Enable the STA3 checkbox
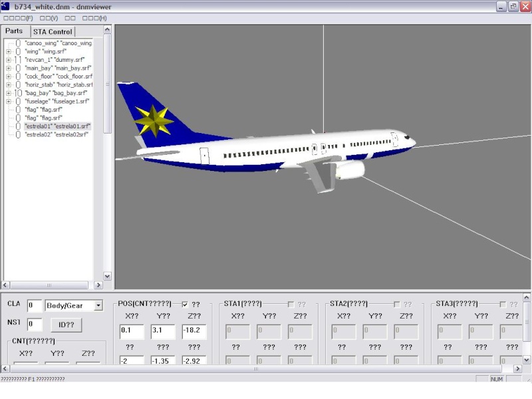 point(503,305)
